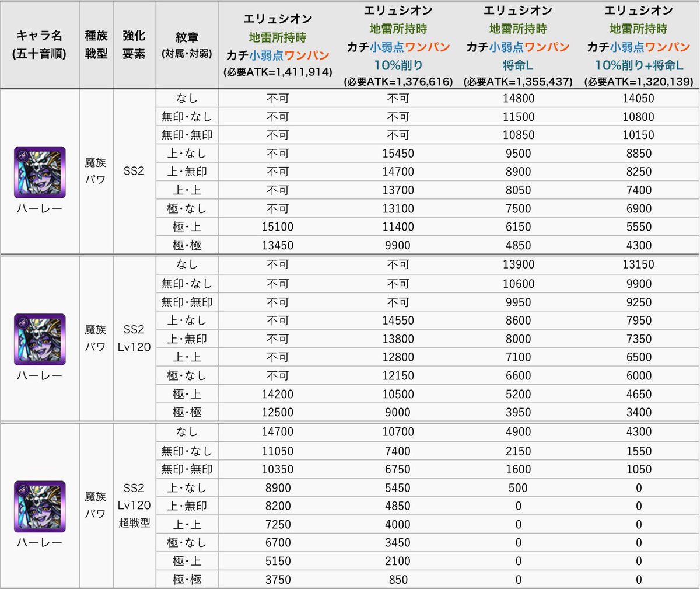
Task: Select the キャラ名(五十音順) header cell
Action: 40,44
